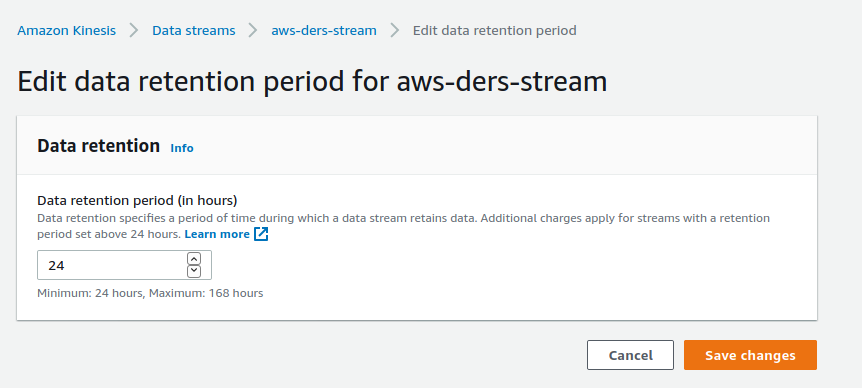Click the Minimum 24 hours, Maximum 168 hours hint
The width and height of the screenshot is (862, 388).
(150, 293)
